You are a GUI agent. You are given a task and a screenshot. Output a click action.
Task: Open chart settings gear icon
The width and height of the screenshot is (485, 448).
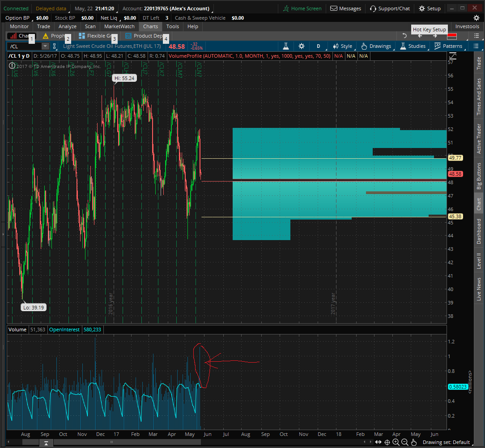[301, 46]
